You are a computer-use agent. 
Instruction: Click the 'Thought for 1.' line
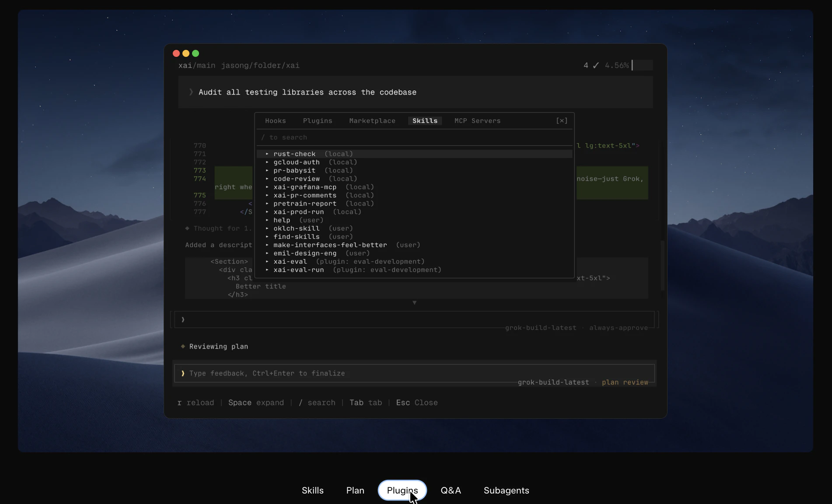[x=218, y=229]
